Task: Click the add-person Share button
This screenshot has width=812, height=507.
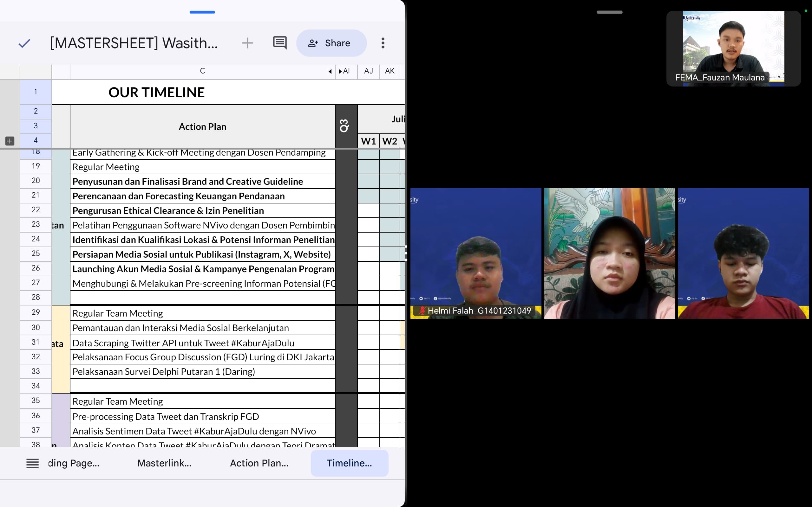Action: (331, 43)
